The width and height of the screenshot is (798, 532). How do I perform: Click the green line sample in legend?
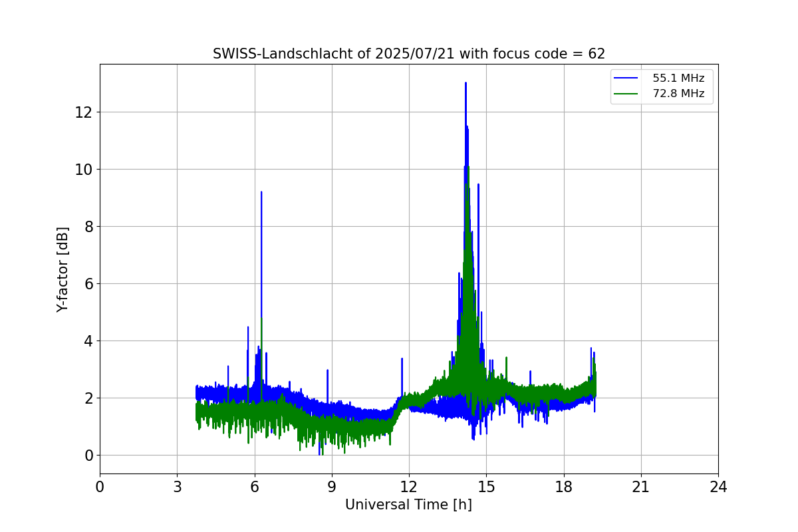pos(627,94)
